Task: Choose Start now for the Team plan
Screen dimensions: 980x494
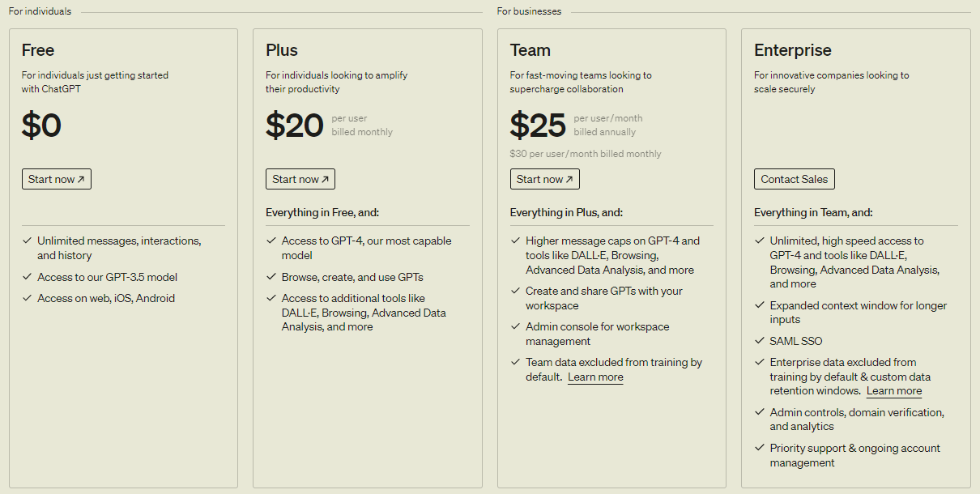Action: click(x=544, y=179)
